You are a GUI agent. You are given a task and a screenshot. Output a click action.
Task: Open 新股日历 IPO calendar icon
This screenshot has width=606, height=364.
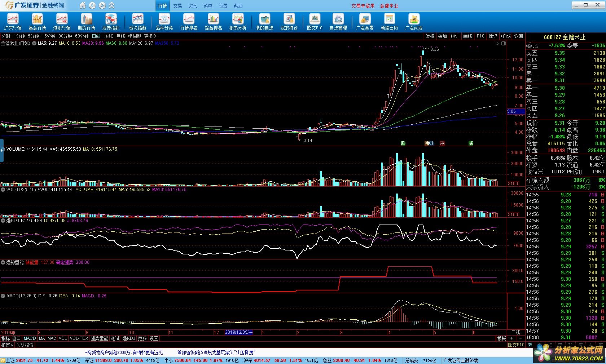[x=389, y=21]
